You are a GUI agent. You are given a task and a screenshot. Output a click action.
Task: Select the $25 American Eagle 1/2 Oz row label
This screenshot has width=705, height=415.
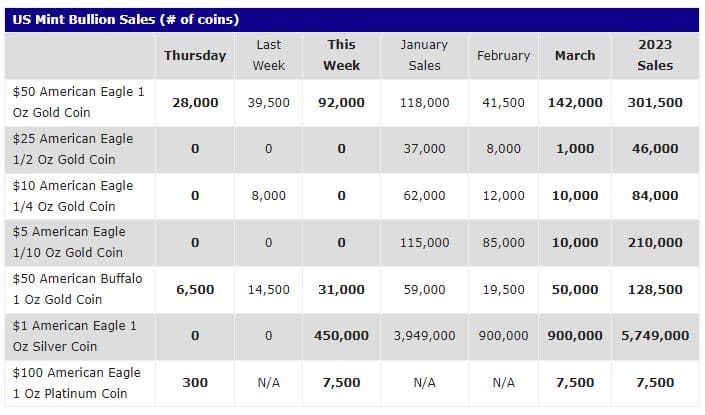[73, 149]
